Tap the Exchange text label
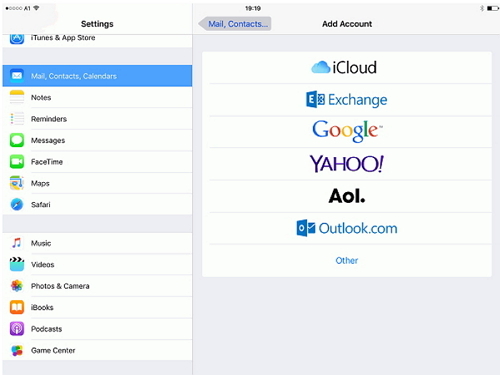500x375 pixels. click(358, 100)
